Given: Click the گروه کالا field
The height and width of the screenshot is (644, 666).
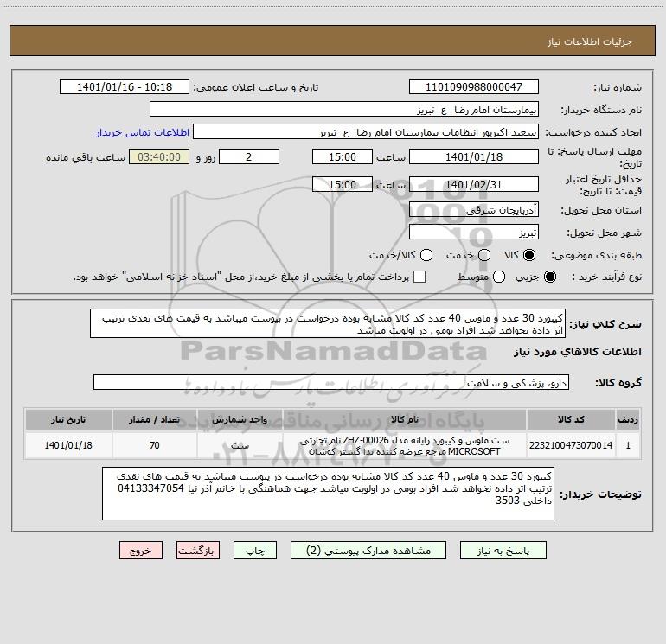Looking at the screenshot, I should click(331, 382).
